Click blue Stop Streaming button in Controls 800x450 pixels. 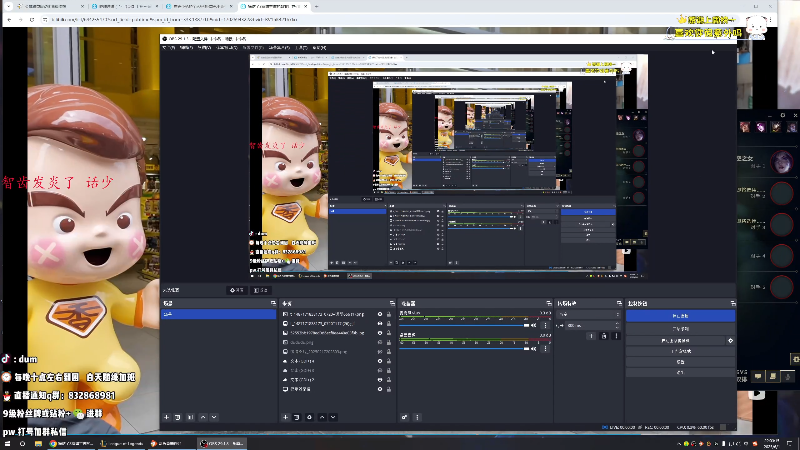tap(680, 316)
